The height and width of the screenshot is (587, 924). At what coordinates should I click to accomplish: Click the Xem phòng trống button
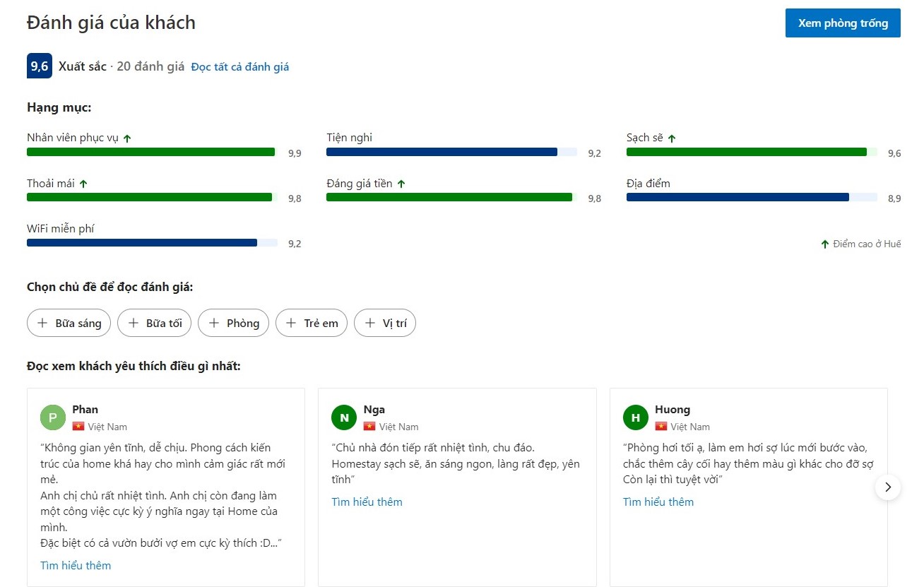tap(843, 23)
